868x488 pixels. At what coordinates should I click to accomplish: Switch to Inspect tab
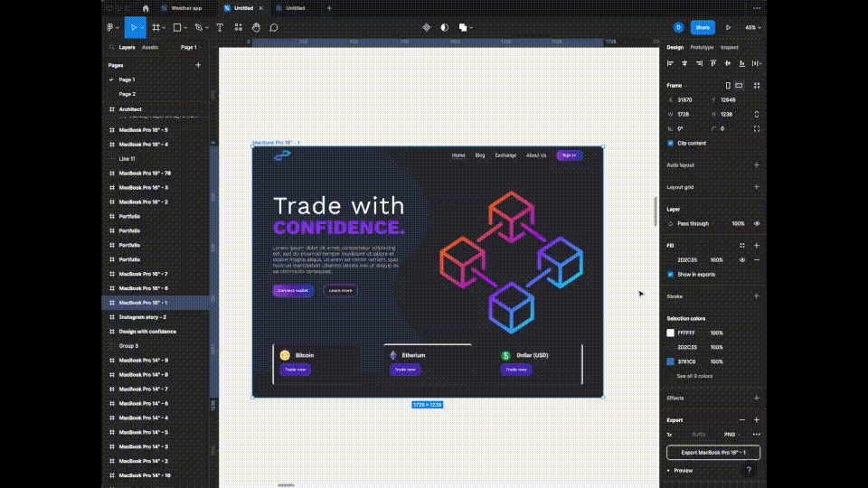[x=729, y=48]
